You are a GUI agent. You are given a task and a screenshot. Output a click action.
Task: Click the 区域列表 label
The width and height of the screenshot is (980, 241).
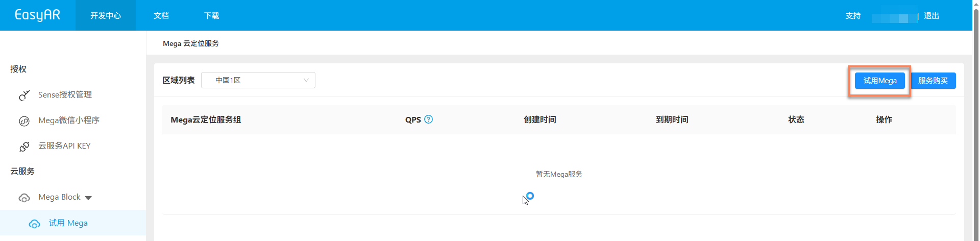click(179, 80)
